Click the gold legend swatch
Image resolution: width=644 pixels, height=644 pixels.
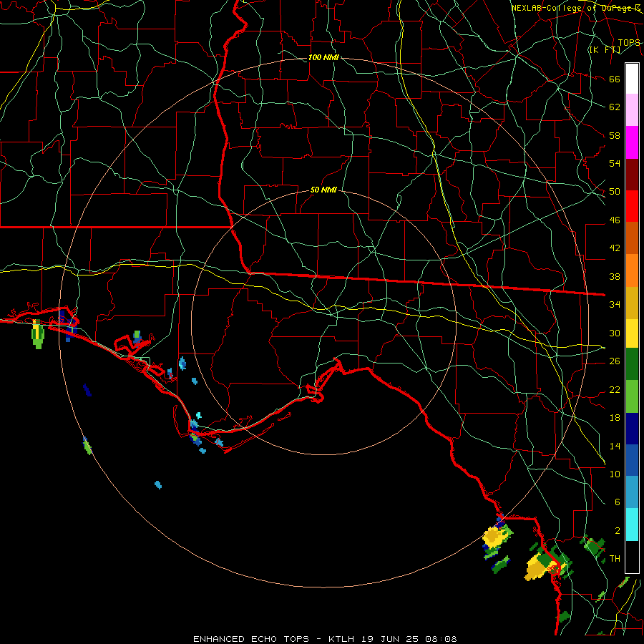[x=632, y=303]
